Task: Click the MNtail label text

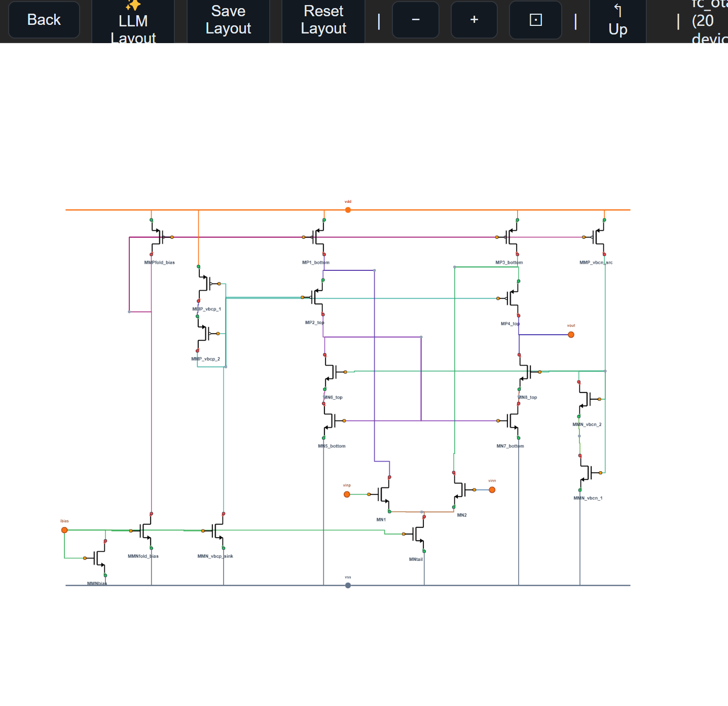Action: (x=416, y=559)
